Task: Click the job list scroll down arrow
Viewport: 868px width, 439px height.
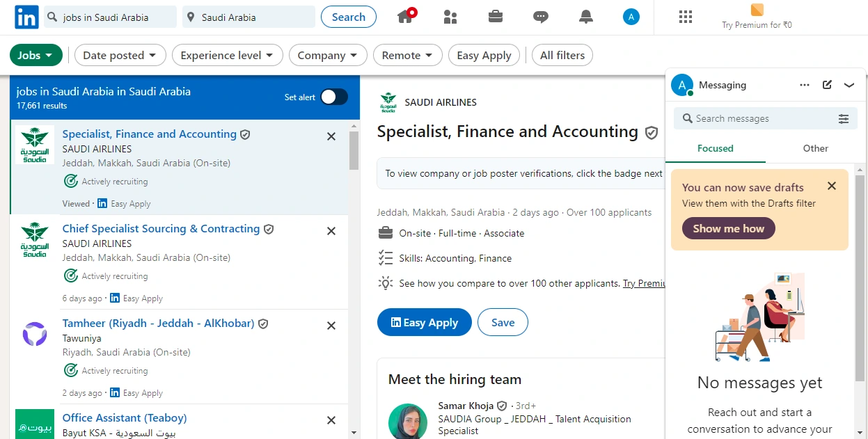Action: coord(354,432)
